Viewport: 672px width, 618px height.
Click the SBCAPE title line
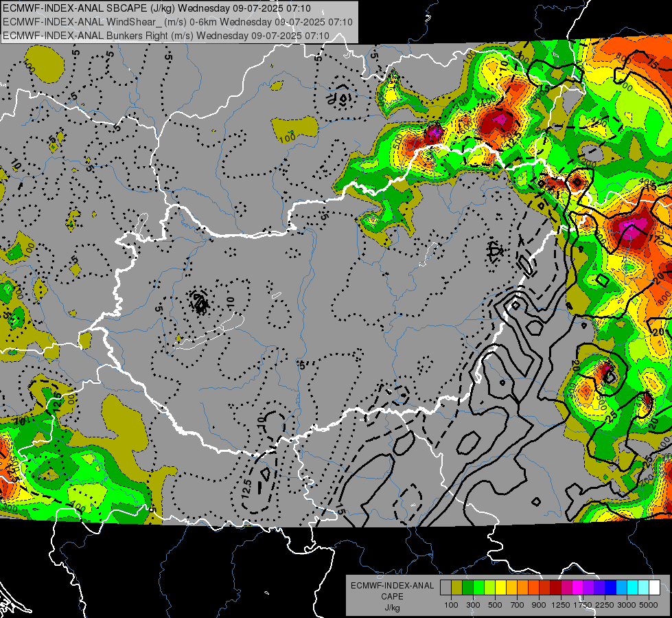pyautogui.click(x=157, y=8)
